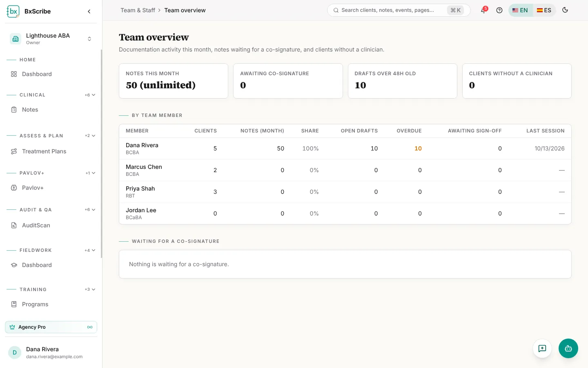This screenshot has height=368, width=588.
Task: Open Treatment Plans
Action: 51,151
